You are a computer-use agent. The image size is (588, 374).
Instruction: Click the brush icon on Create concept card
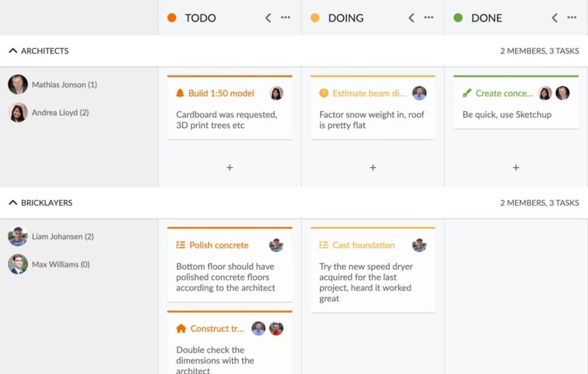pyautogui.click(x=467, y=93)
